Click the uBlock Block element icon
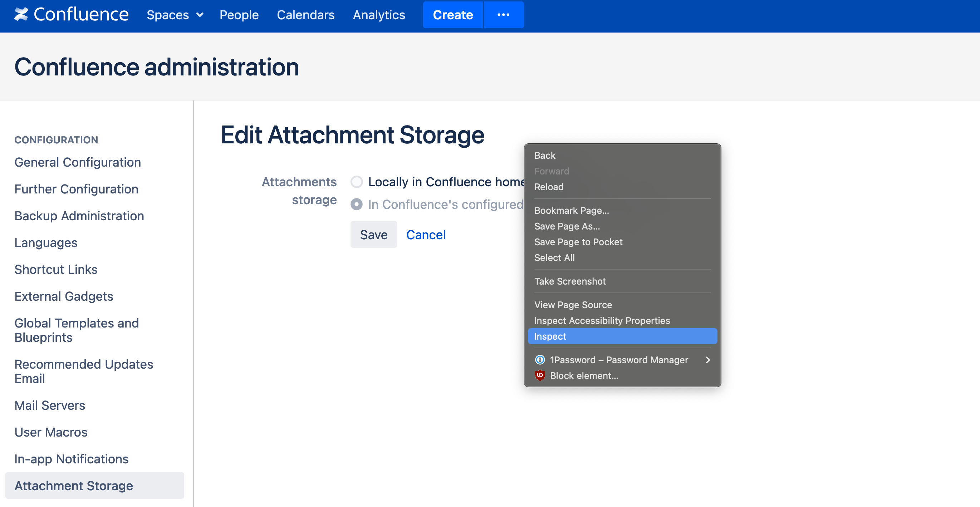The height and width of the screenshot is (507, 980). click(539, 375)
